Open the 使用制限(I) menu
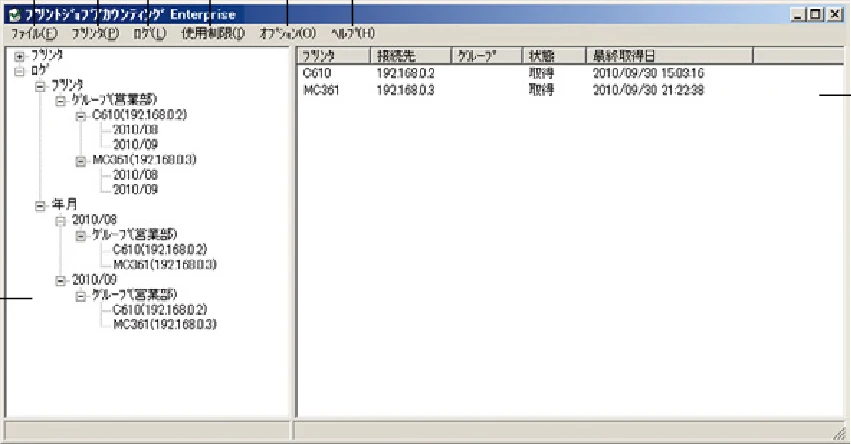This screenshot has height=444, width=851. [213, 33]
